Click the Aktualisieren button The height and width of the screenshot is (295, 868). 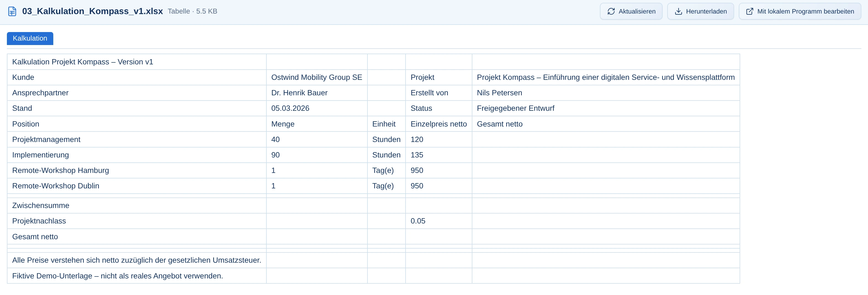[x=631, y=11]
